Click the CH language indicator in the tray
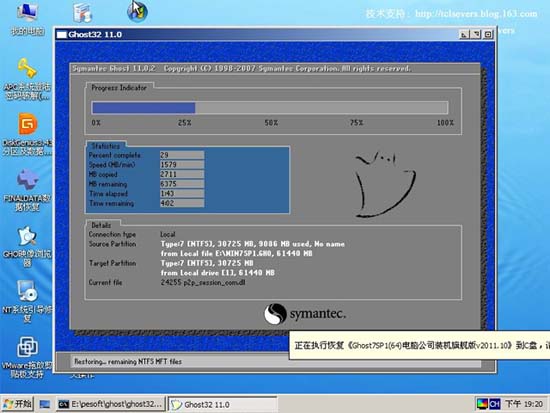 (495, 404)
